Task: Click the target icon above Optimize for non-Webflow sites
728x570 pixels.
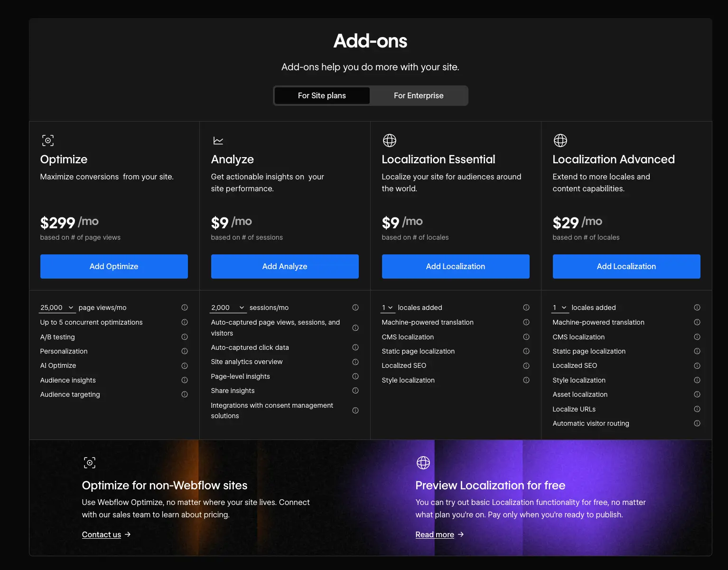Action: 90,463
